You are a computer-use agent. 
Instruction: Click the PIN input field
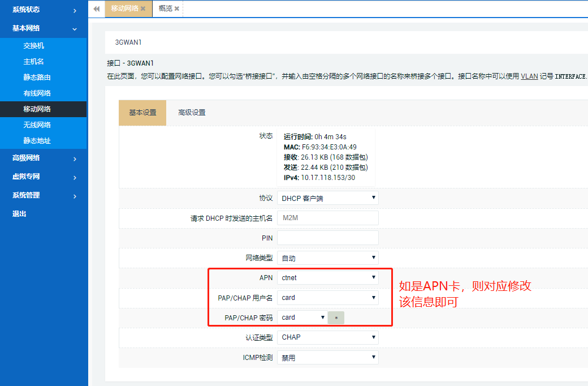pos(327,237)
